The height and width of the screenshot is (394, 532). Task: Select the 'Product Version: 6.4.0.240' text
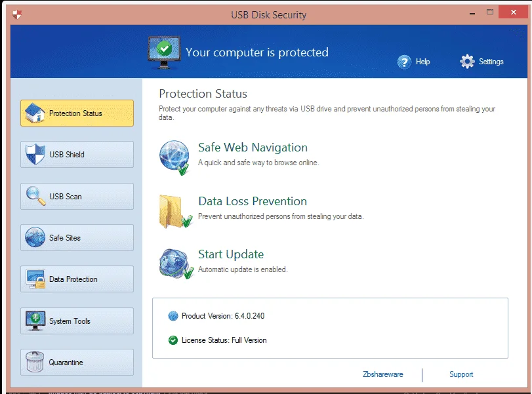point(223,316)
